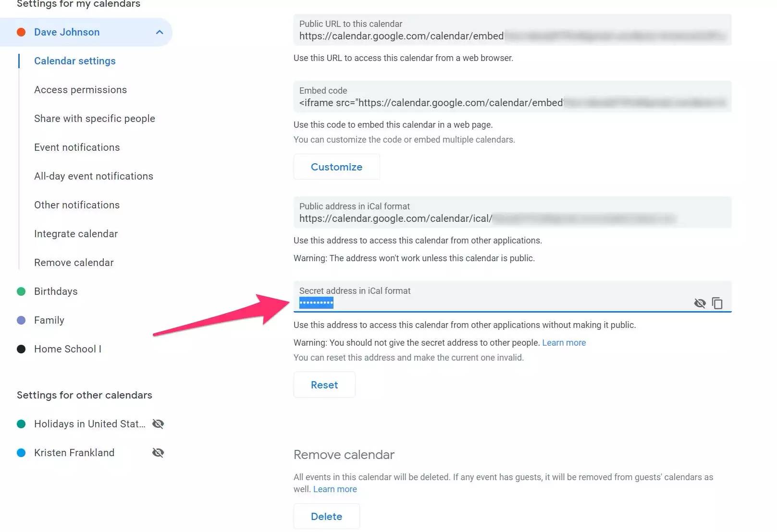Screen dimensions: 777x532
Task: Expand the Home School calendar settings
Action: (67, 349)
